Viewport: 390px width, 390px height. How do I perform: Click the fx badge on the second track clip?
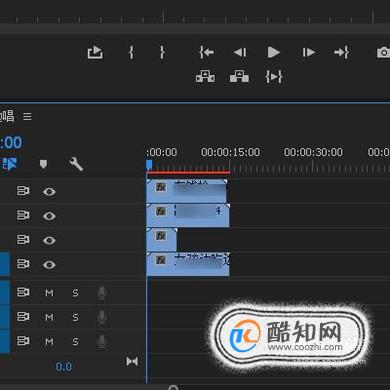tap(161, 211)
